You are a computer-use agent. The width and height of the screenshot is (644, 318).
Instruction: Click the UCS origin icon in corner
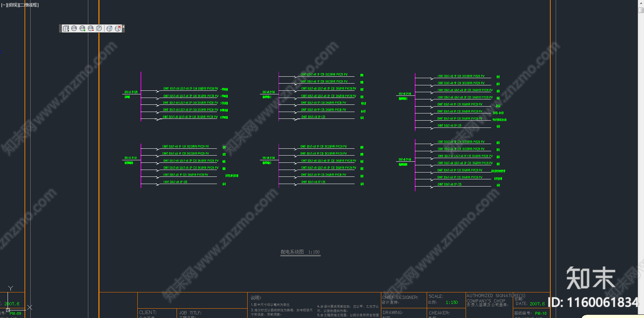[x=8, y=310]
